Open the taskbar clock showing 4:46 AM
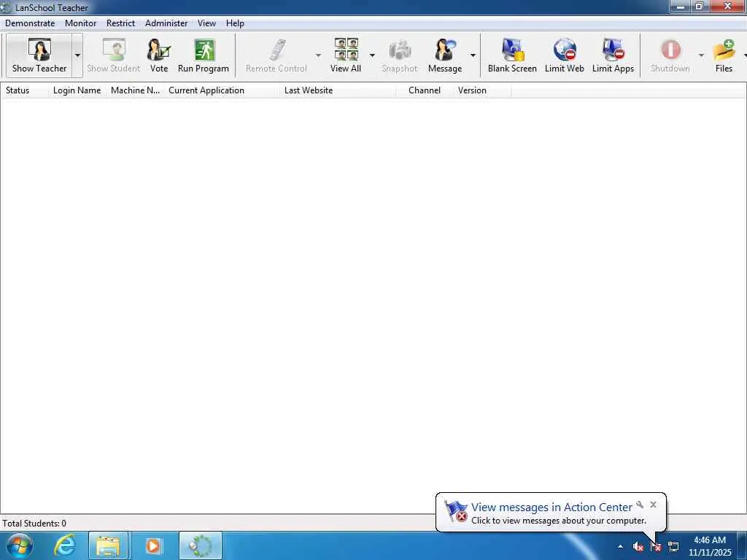Viewport: 747px width, 560px height. [710, 546]
